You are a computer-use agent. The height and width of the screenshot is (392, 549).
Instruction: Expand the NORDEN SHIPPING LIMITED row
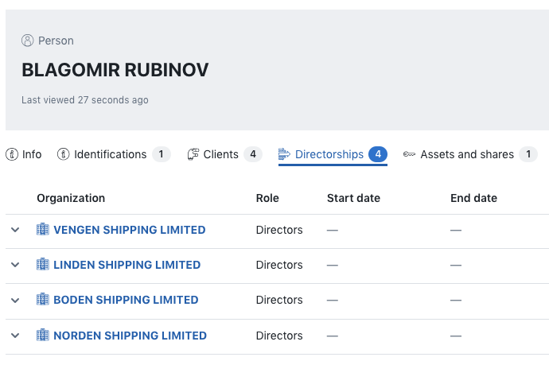(15, 336)
